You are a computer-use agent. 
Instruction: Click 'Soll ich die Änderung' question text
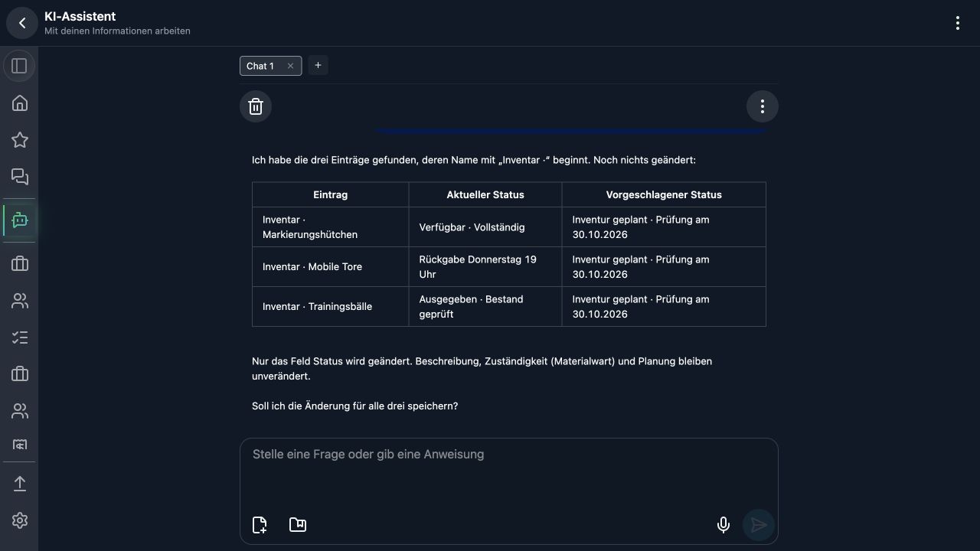coord(354,406)
